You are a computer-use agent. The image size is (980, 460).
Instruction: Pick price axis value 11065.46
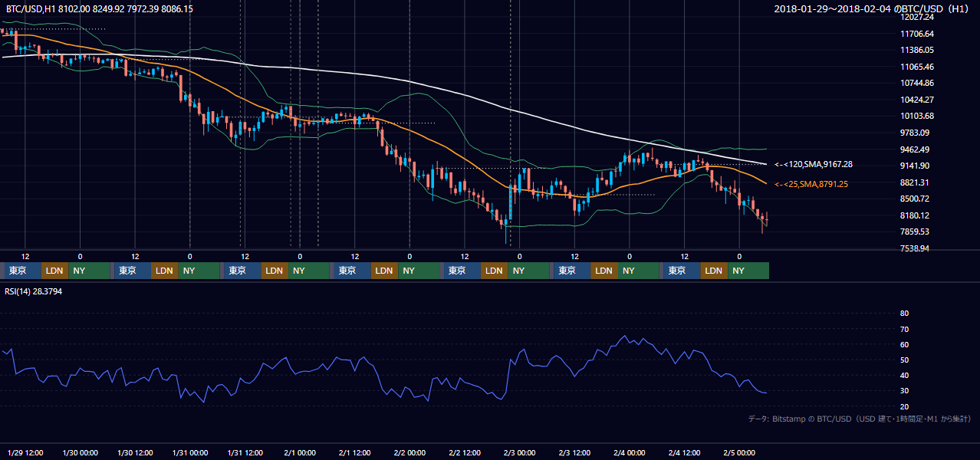(x=916, y=67)
